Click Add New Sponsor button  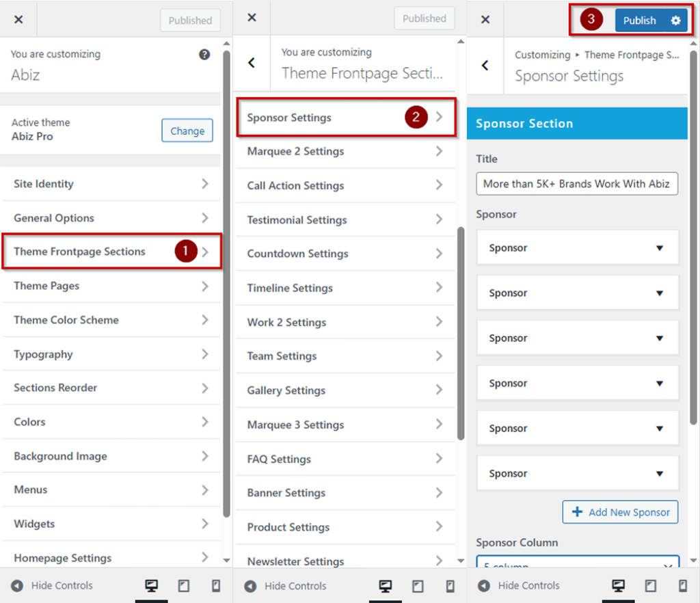[620, 512]
